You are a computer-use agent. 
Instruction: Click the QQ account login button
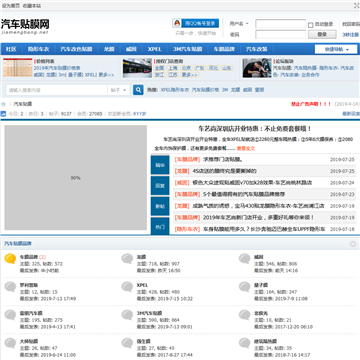196,23
